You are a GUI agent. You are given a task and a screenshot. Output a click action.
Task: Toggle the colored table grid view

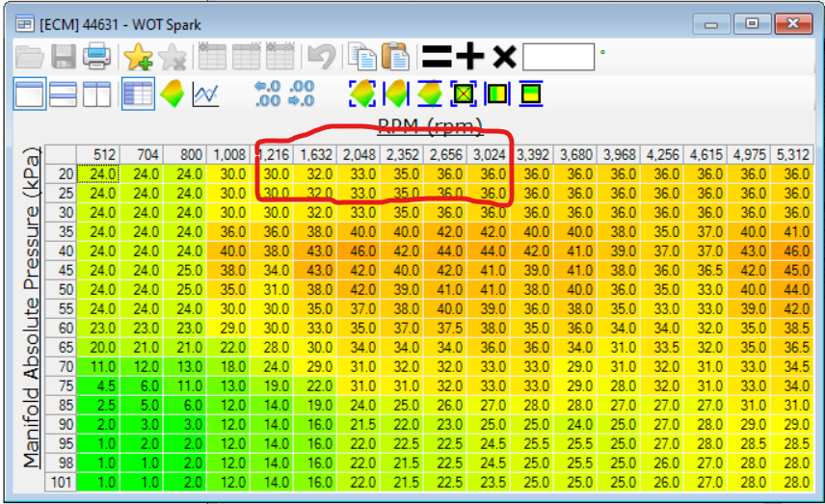click(139, 94)
